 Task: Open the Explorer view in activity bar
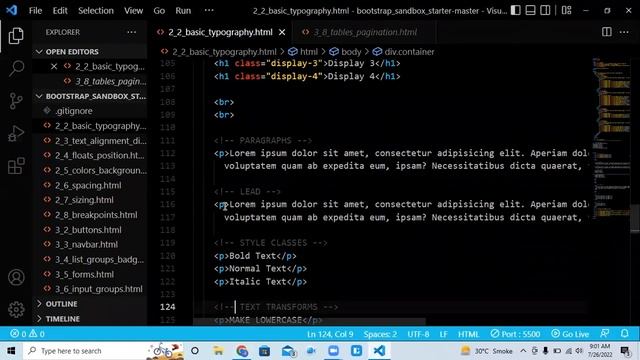16,36
